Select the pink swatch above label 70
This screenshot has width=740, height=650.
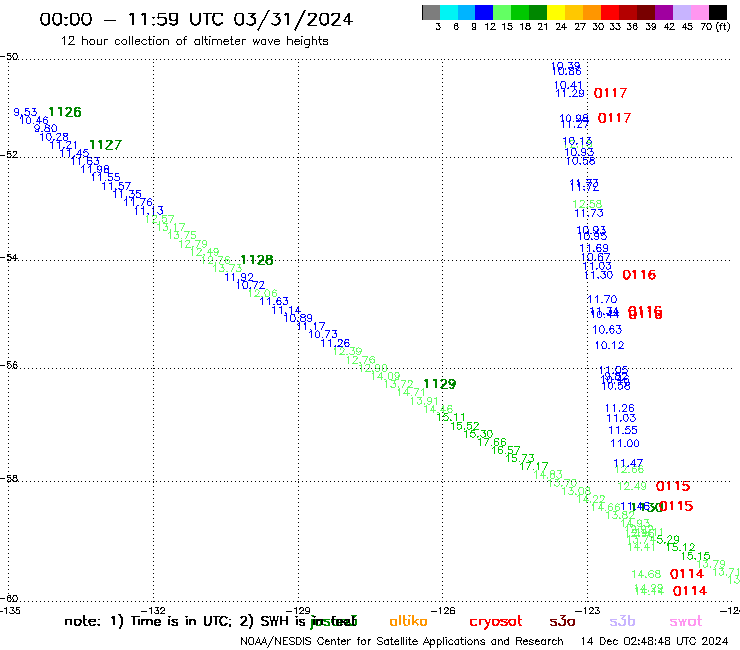699,12
